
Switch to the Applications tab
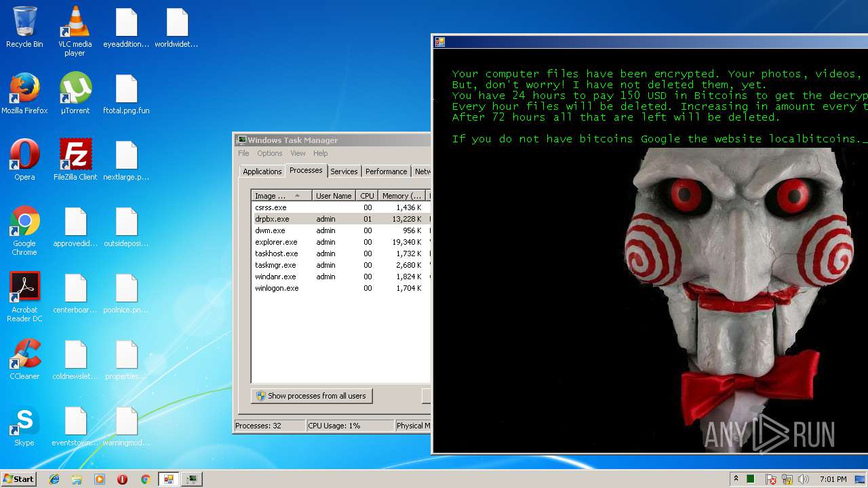click(262, 171)
